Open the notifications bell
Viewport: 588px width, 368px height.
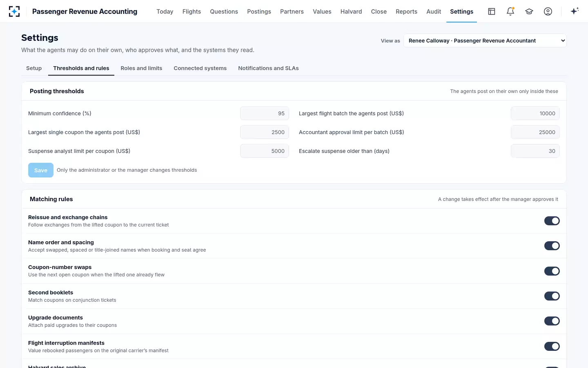[510, 11]
